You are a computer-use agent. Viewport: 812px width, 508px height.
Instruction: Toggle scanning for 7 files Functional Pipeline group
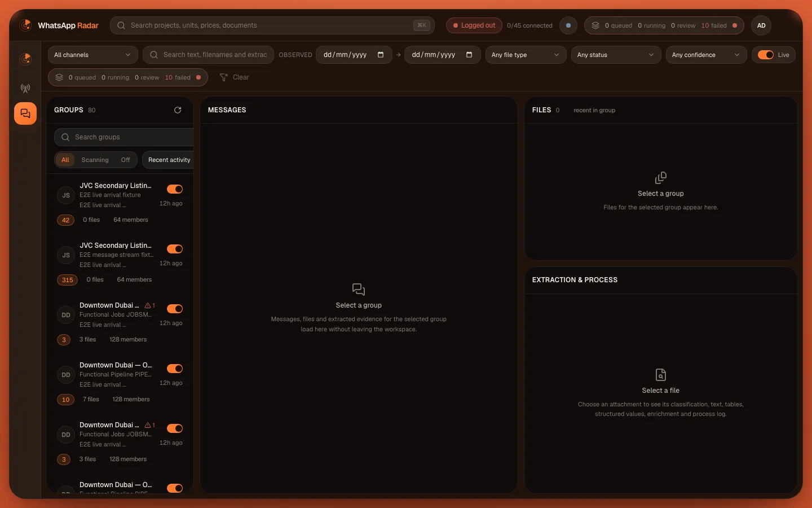coord(175,369)
